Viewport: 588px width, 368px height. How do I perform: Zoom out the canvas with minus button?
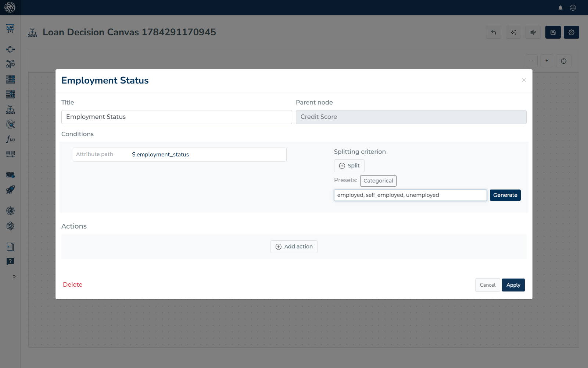(532, 61)
